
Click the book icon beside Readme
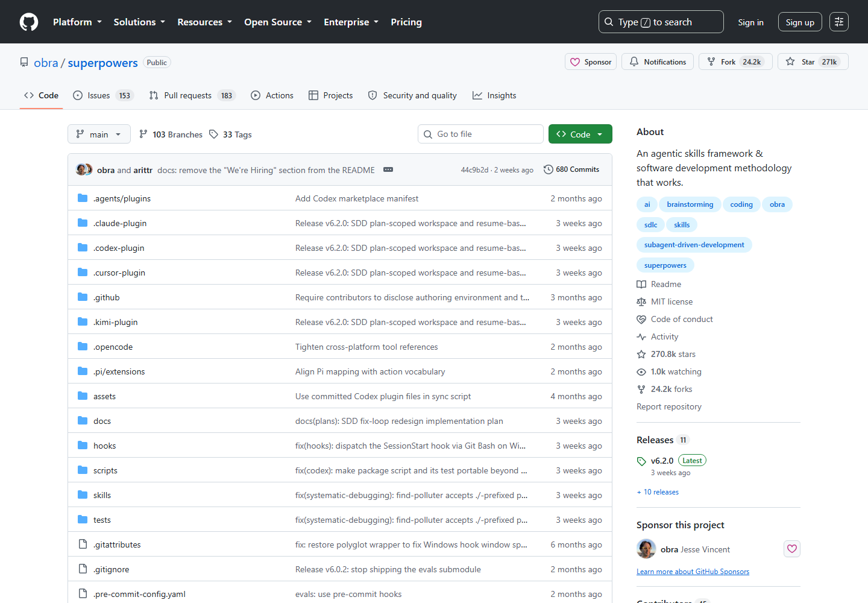tap(641, 284)
